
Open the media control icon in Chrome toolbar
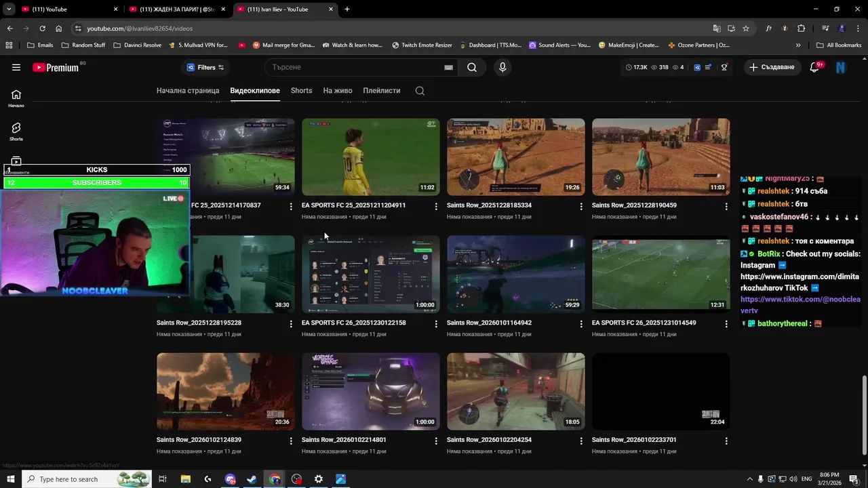coord(825,28)
